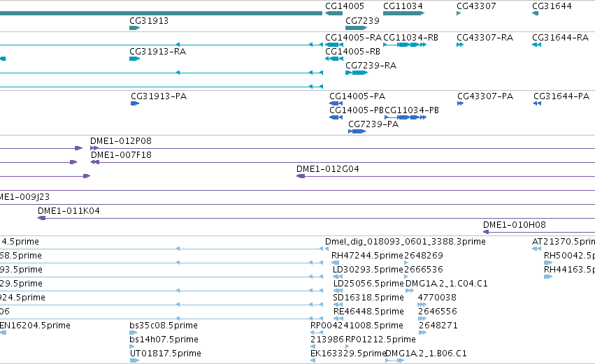Click transcript CG31913-RA label
Viewport: 595px width, 364px height.
158,52
